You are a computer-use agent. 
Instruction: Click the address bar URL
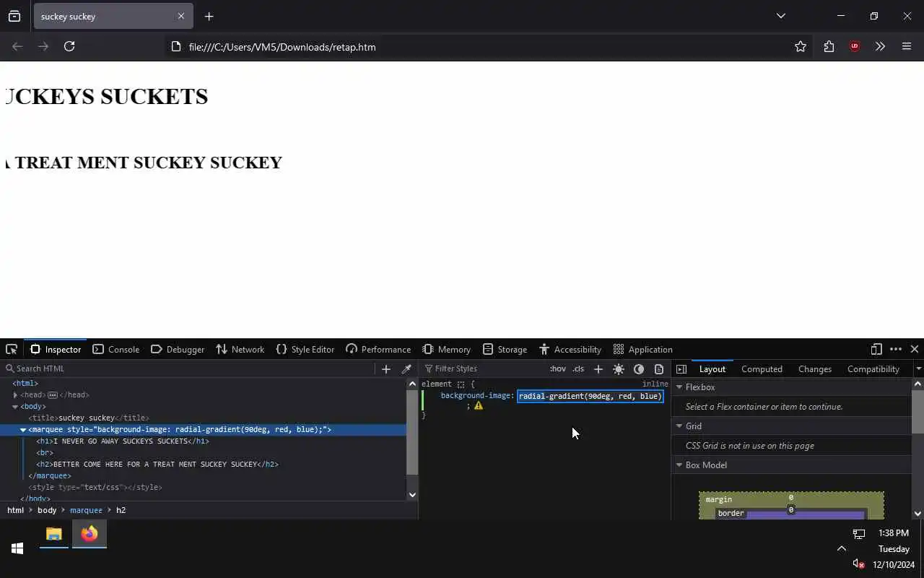(x=282, y=47)
